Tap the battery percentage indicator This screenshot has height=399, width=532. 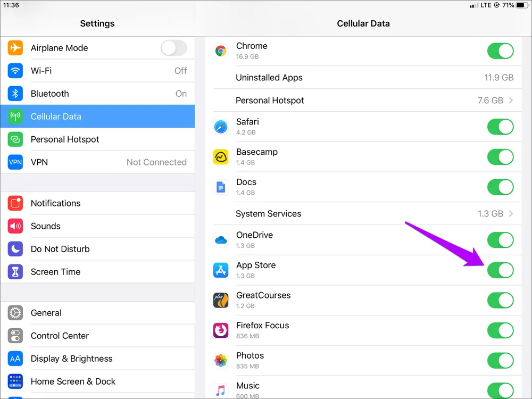tap(508, 5)
